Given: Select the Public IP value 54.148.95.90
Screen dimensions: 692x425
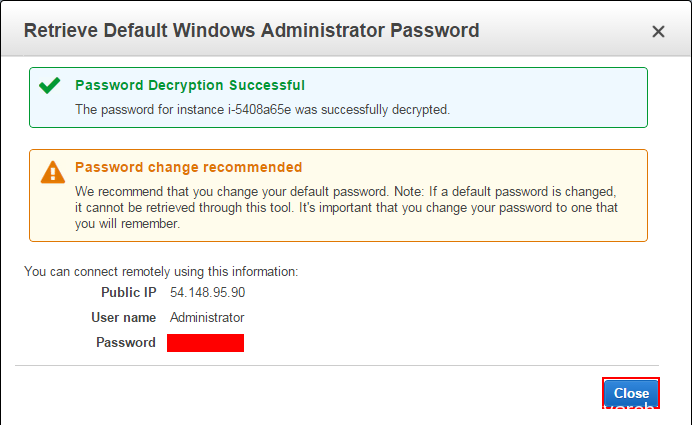Looking at the screenshot, I should click(208, 292).
